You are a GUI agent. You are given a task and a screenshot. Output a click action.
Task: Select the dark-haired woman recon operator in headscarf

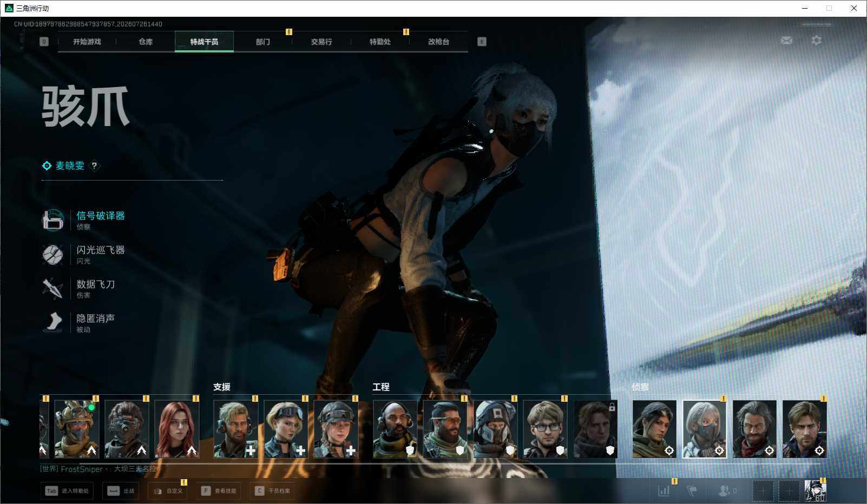[654, 429]
